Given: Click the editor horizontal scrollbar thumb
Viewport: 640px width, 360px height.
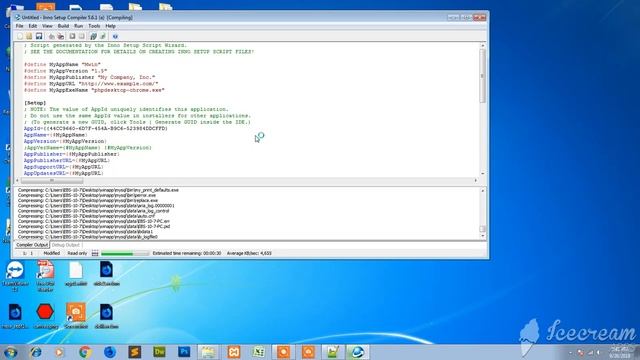Looking at the screenshot, I should pyautogui.click(x=52, y=180).
